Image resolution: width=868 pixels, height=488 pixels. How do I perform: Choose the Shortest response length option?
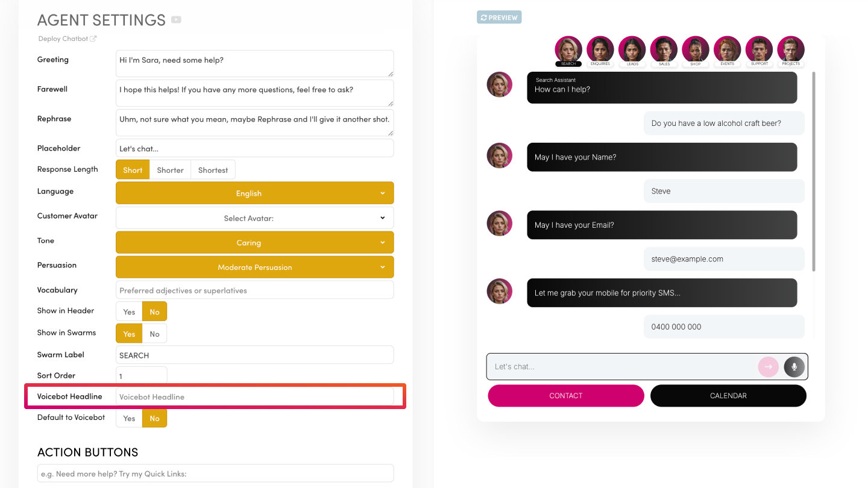pyautogui.click(x=213, y=170)
